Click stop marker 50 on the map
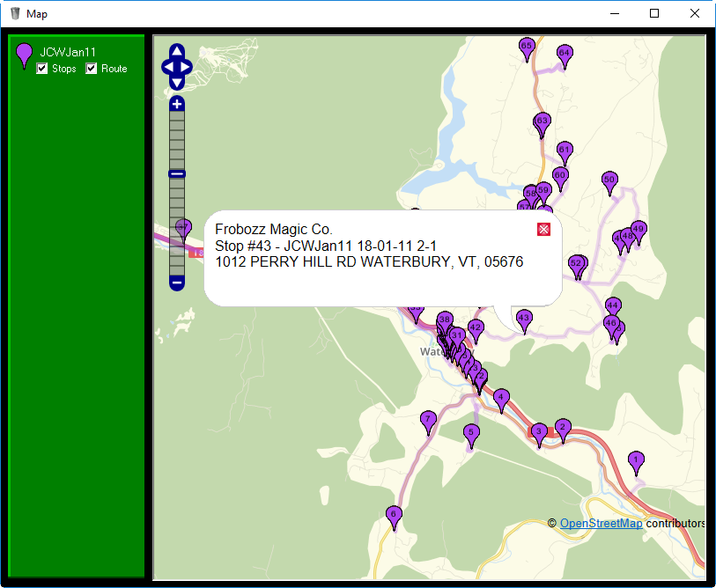Image resolution: width=716 pixels, height=588 pixels. pos(609,180)
